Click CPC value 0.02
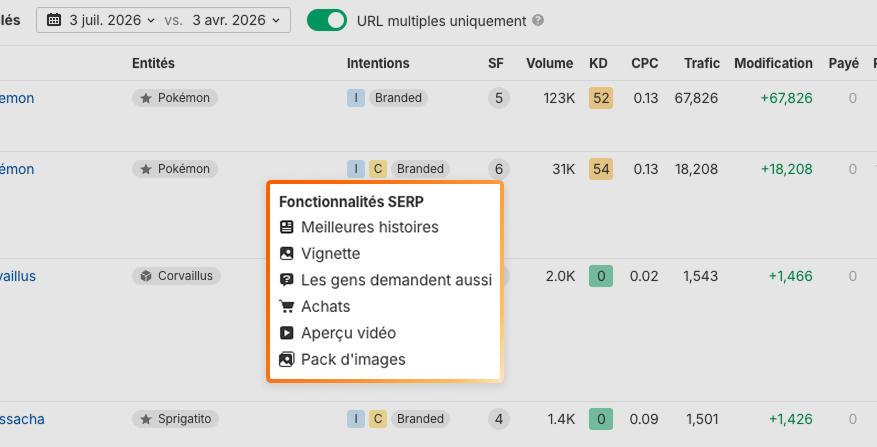The width and height of the screenshot is (877, 447). point(644,276)
